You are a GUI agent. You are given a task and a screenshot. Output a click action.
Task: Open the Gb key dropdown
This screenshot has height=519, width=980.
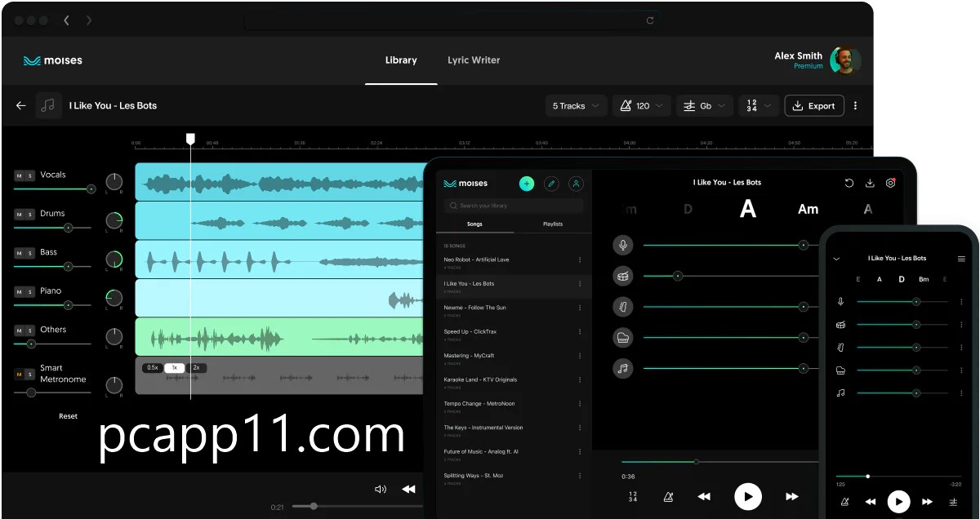pyautogui.click(x=704, y=106)
